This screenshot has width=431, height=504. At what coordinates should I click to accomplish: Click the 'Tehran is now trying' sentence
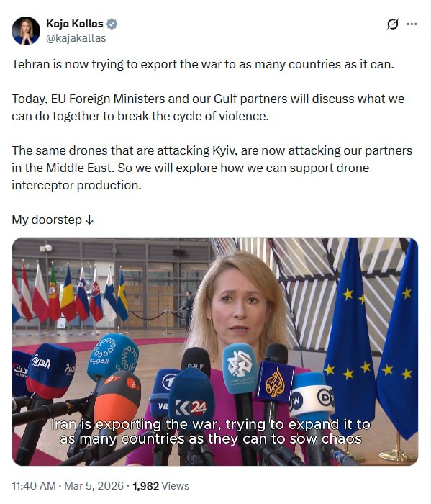pos(203,64)
